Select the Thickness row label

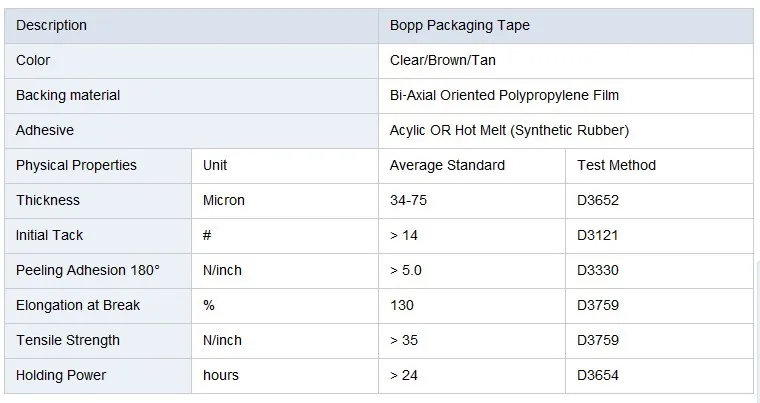48,200
